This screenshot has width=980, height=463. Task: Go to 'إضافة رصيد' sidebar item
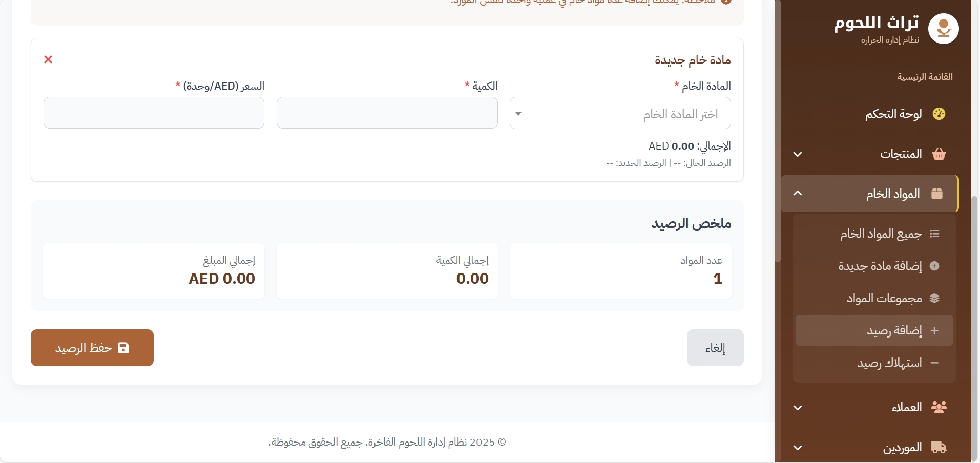(894, 330)
